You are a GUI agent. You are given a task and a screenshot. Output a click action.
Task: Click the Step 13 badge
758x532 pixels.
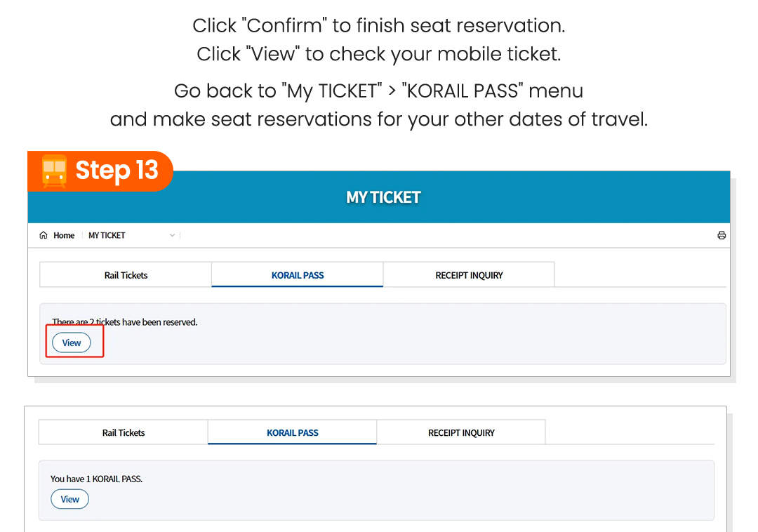pyautogui.click(x=101, y=171)
